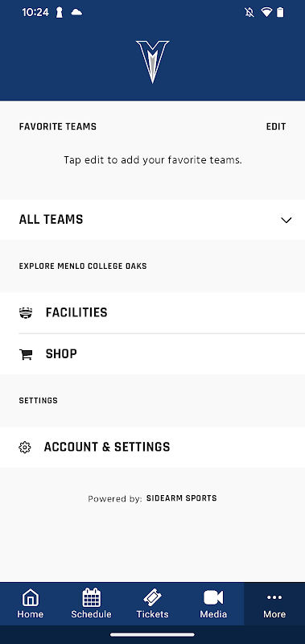Click EDIT for Favorite Teams
The width and height of the screenshot is (305, 644).
pos(276,126)
